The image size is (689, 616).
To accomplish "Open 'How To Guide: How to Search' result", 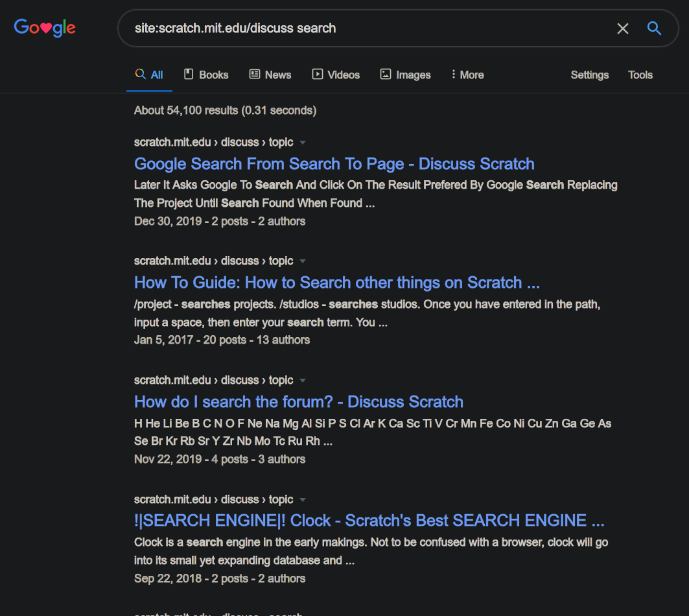I will coord(336,283).
